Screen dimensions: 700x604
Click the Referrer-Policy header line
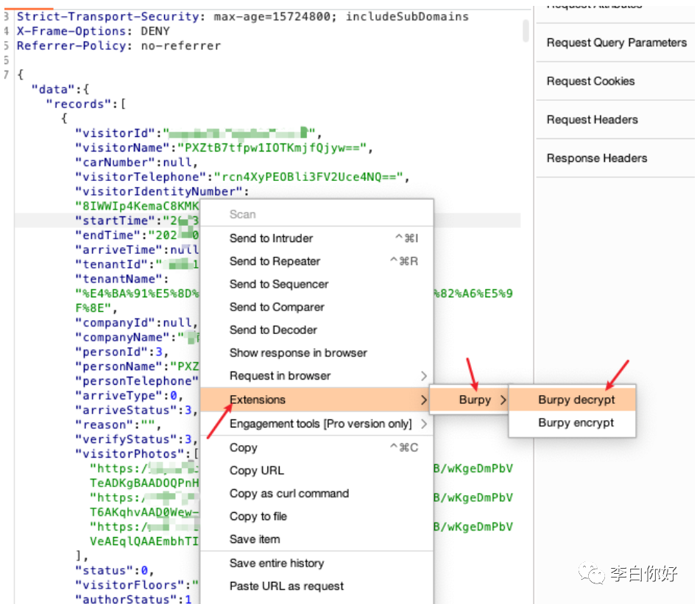pyautogui.click(x=119, y=46)
